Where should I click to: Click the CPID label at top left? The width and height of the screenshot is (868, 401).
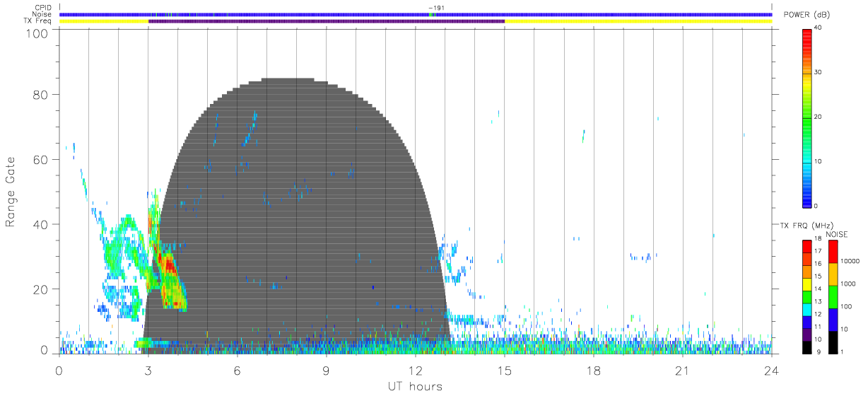click(x=42, y=8)
